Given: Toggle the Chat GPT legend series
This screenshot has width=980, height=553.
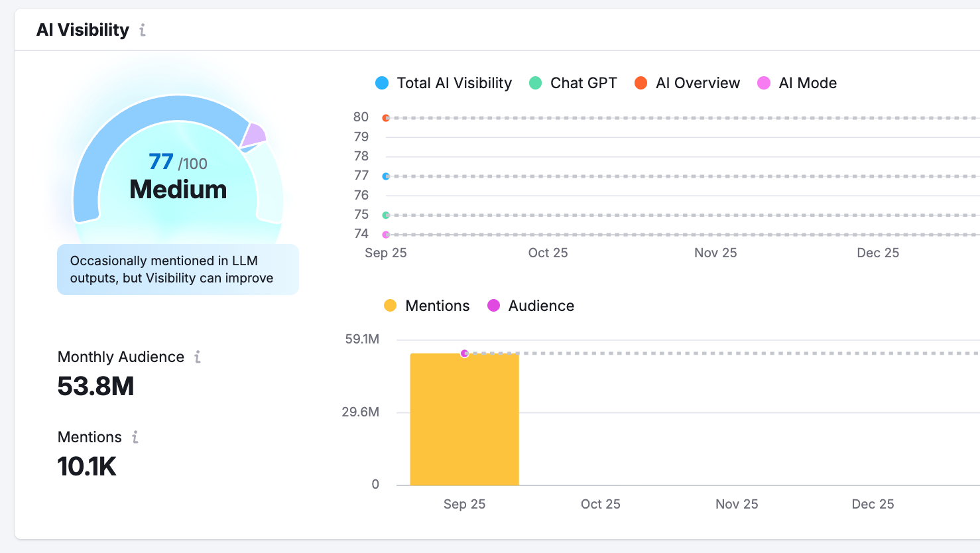Looking at the screenshot, I should point(573,83).
